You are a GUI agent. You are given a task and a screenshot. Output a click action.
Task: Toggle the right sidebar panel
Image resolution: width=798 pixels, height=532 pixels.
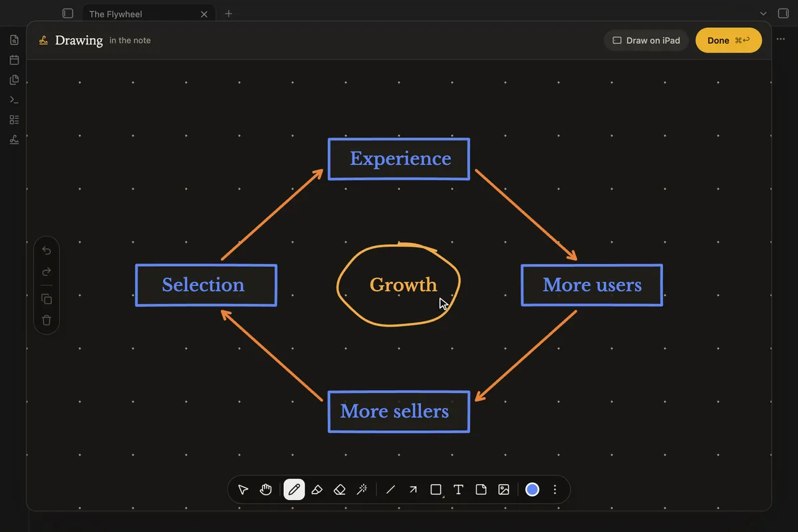point(783,13)
